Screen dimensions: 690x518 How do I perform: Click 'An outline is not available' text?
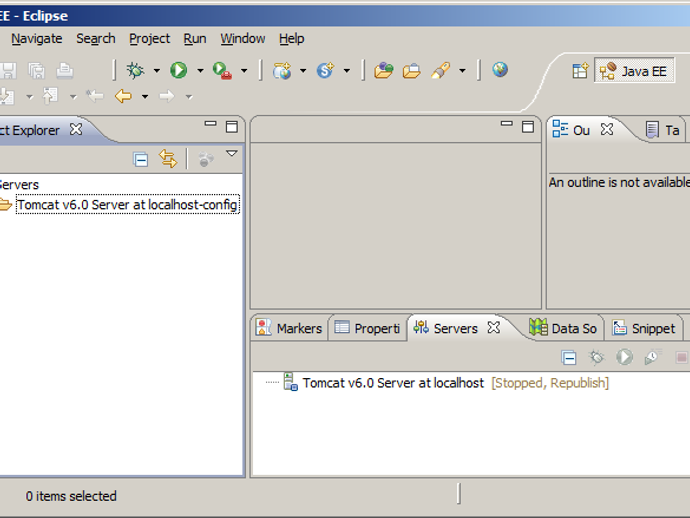tap(619, 182)
